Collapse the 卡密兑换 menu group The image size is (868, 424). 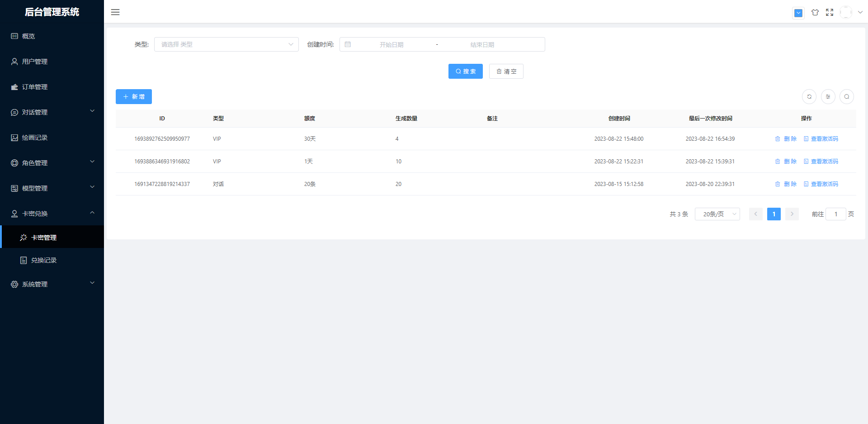pyautogui.click(x=52, y=214)
